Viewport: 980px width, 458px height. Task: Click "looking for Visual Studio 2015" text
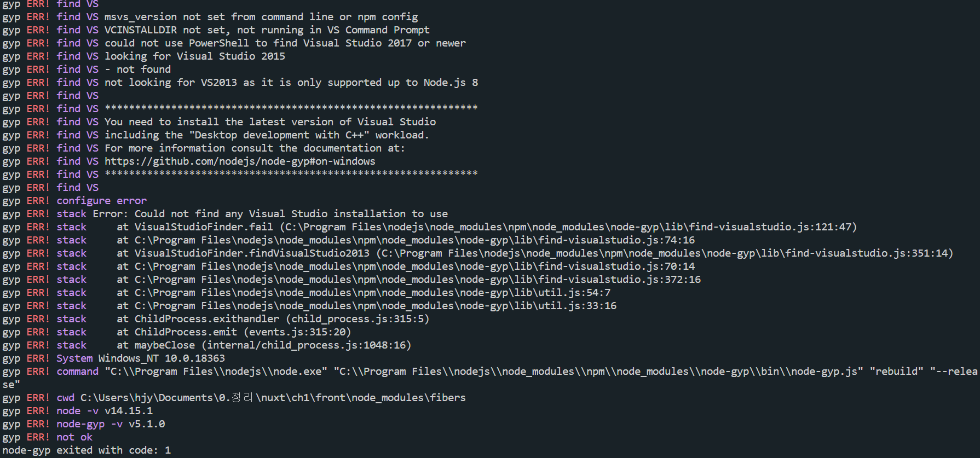[195, 56]
